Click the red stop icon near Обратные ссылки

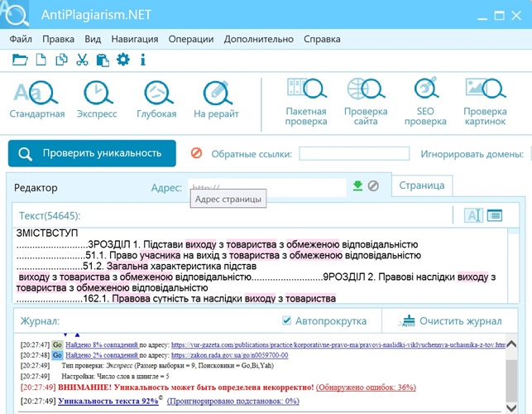click(x=196, y=153)
